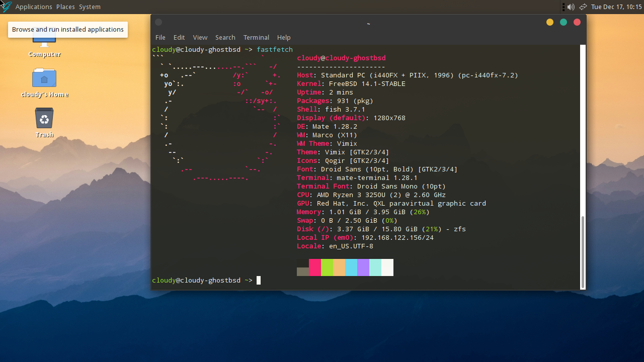Image resolution: width=644 pixels, height=362 pixels.
Task: Click 'WM Theme: Vimix' line
Action: (327, 143)
